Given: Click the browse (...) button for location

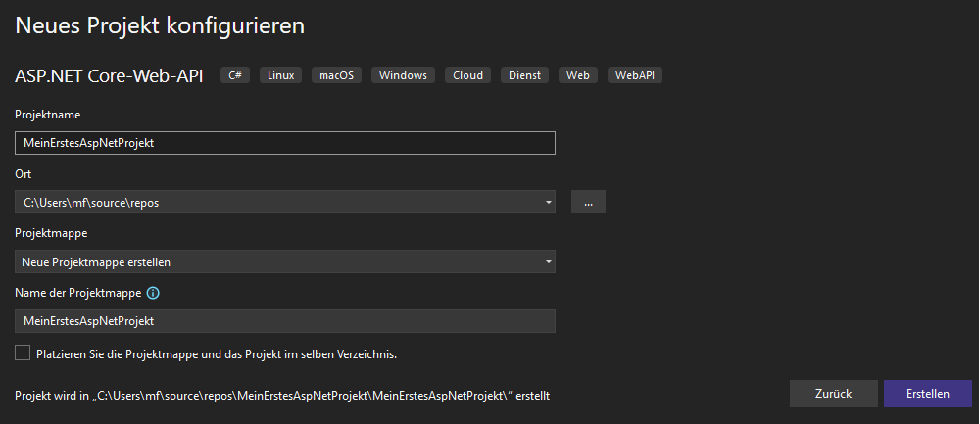Looking at the screenshot, I should coord(588,202).
